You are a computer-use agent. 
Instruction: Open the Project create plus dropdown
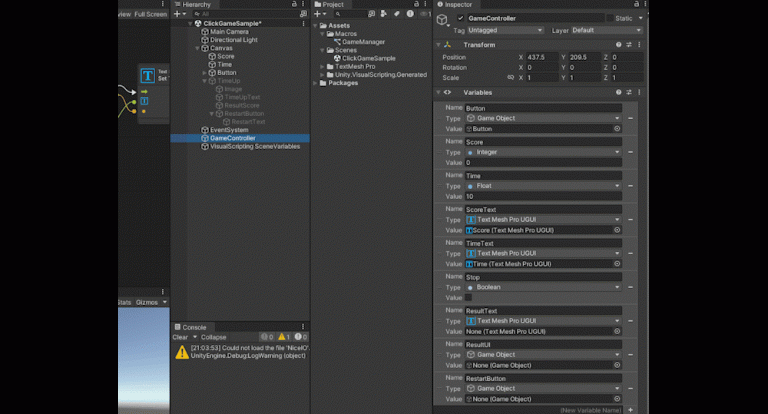click(x=319, y=14)
